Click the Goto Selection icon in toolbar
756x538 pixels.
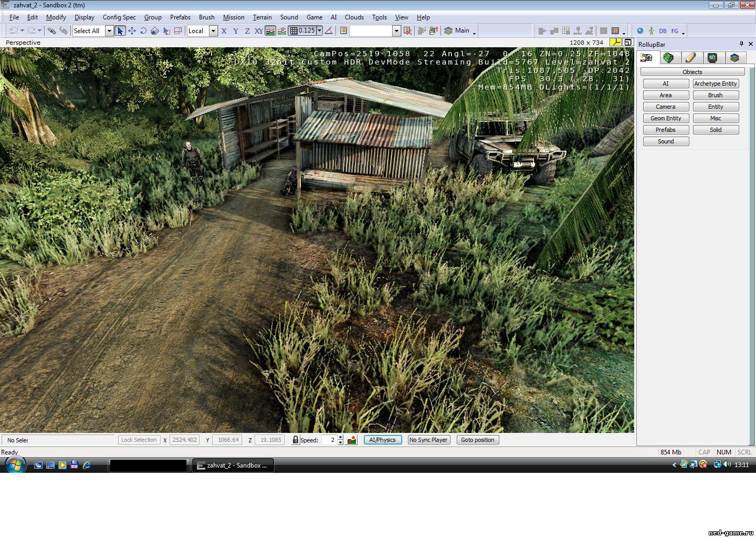click(x=542, y=31)
